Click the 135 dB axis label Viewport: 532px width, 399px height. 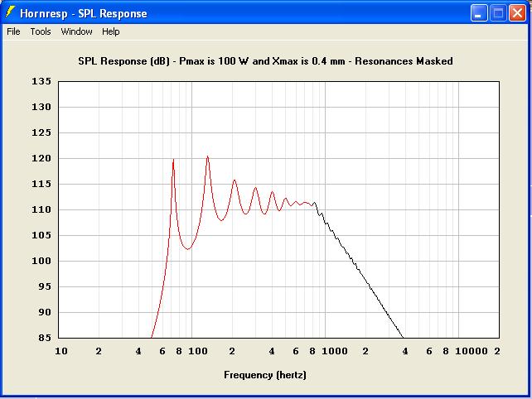[41, 81]
